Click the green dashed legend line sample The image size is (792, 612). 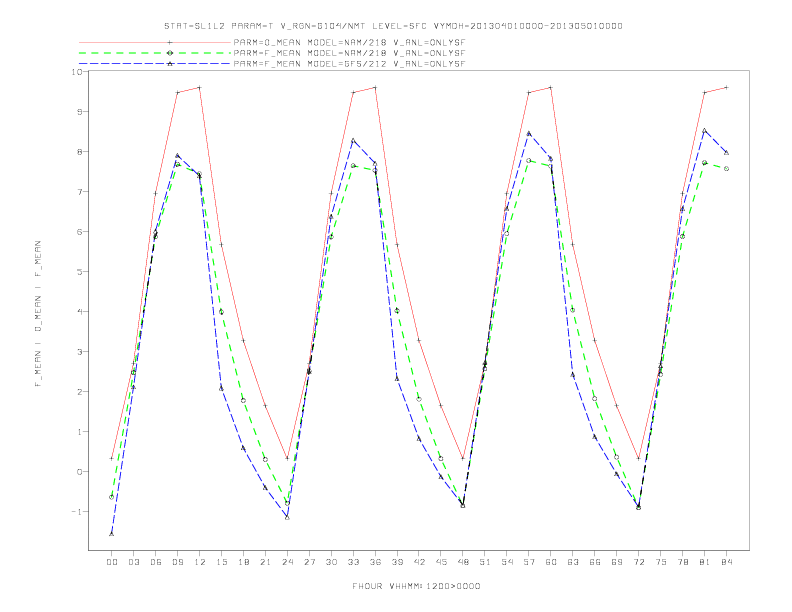click(x=155, y=53)
